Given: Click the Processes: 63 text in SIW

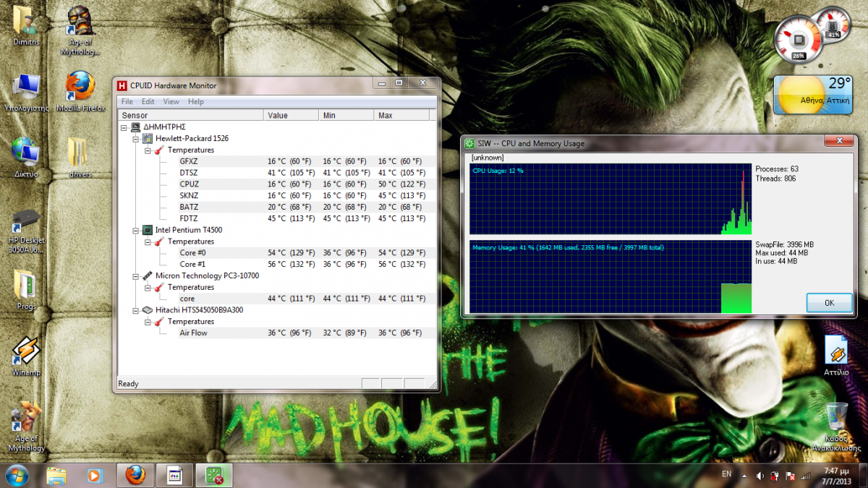Looking at the screenshot, I should pyautogui.click(x=777, y=169).
